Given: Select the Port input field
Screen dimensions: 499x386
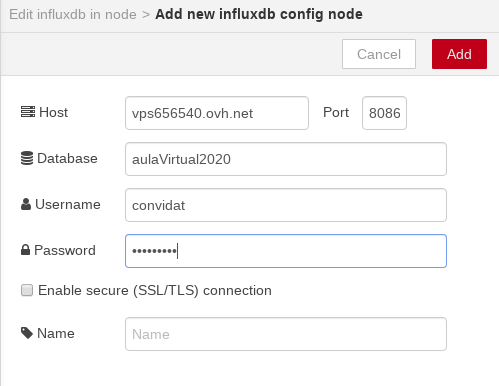Looking at the screenshot, I should [x=384, y=113].
